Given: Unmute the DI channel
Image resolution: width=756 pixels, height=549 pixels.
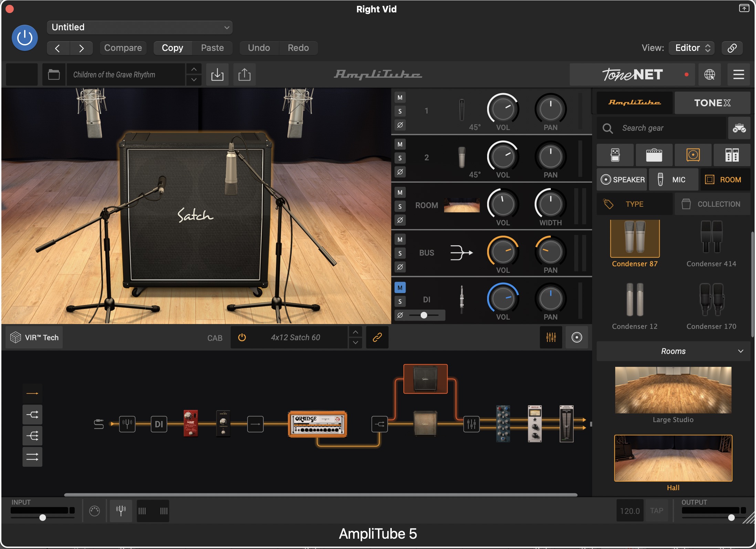Looking at the screenshot, I should pyautogui.click(x=400, y=288).
